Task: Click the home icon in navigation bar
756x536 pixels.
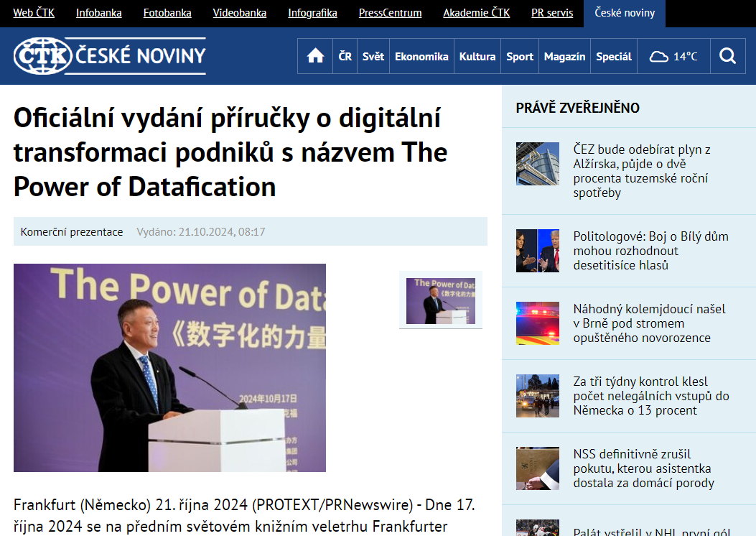Action: (315, 56)
